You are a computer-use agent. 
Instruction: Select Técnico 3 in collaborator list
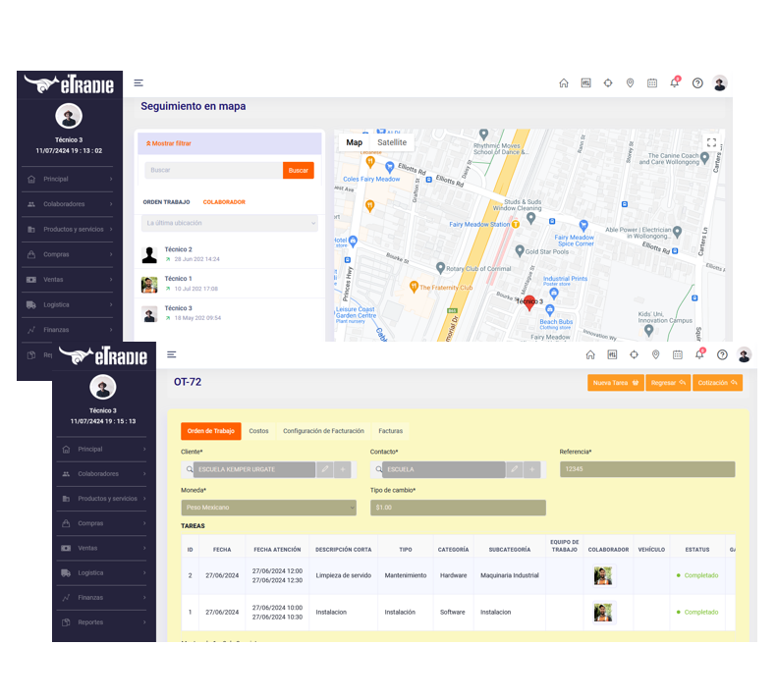tap(230, 313)
